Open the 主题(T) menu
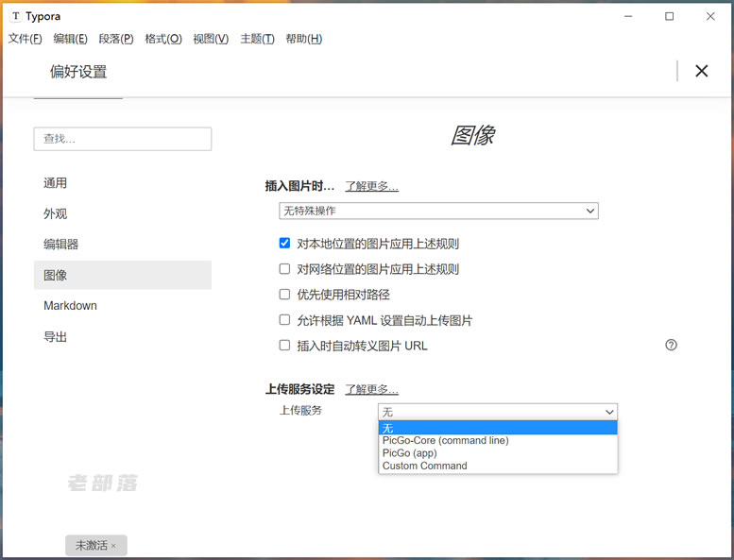Screen dimensions: 734x560 (257, 39)
